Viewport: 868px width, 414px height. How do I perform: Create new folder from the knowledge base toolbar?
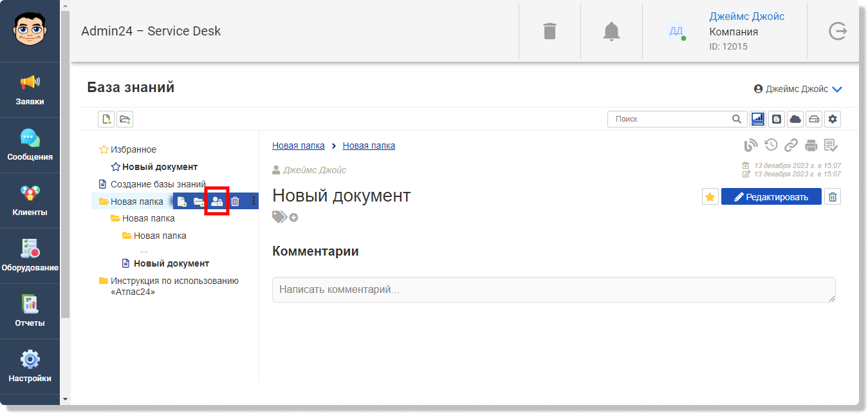click(x=125, y=119)
